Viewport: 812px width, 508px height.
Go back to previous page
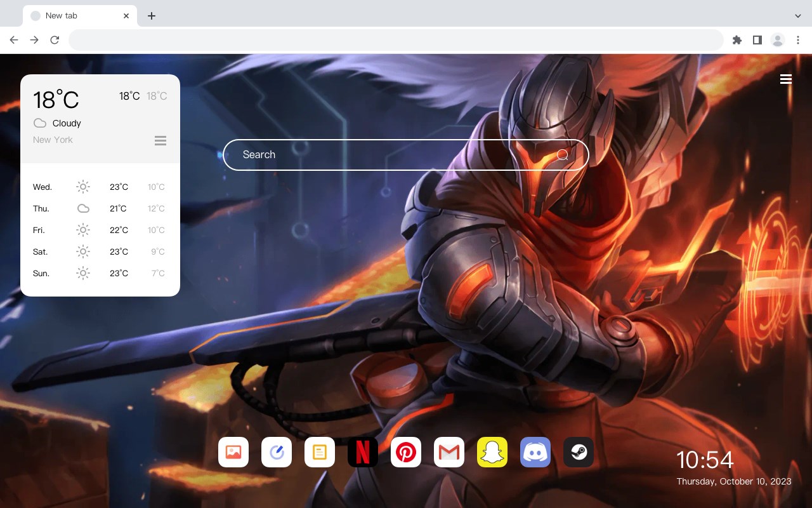coord(14,40)
